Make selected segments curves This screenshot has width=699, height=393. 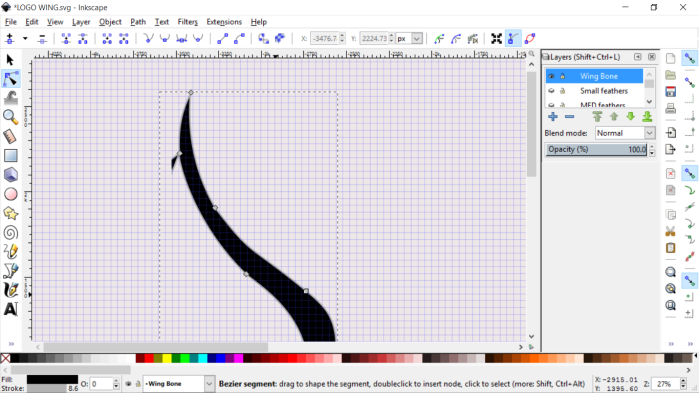coord(239,39)
